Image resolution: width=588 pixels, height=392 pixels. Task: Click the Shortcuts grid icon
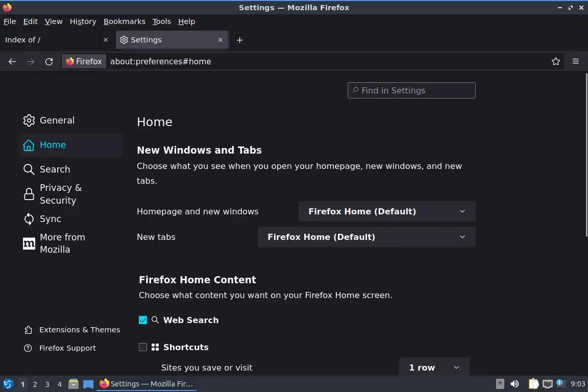(x=155, y=348)
